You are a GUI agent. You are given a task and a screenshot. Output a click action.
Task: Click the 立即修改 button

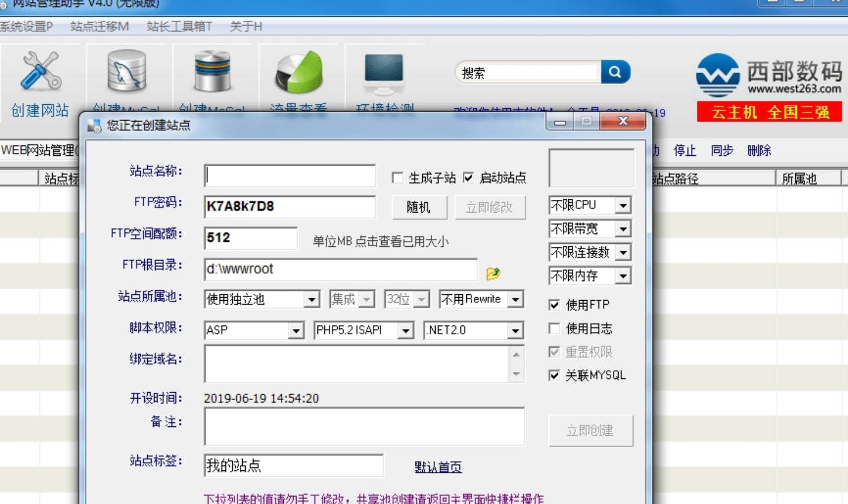coord(489,207)
